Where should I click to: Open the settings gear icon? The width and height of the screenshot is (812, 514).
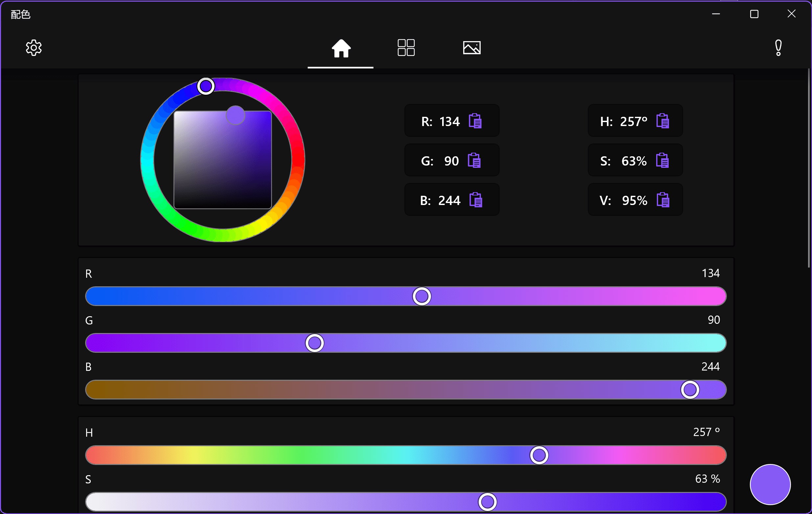coord(34,48)
